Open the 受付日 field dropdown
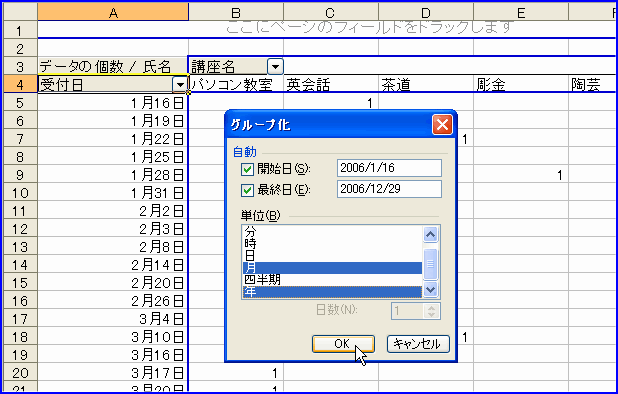 tap(180, 84)
